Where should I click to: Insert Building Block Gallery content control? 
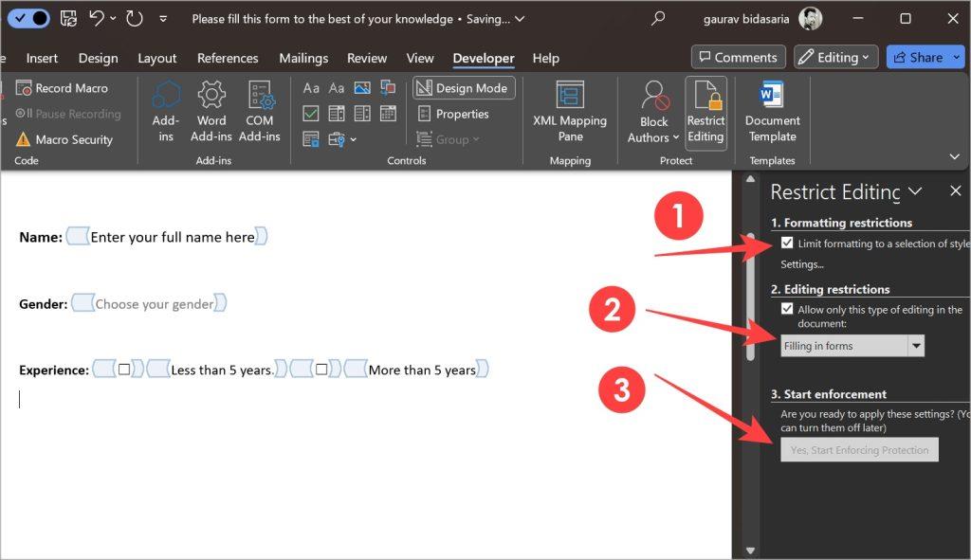(x=388, y=88)
